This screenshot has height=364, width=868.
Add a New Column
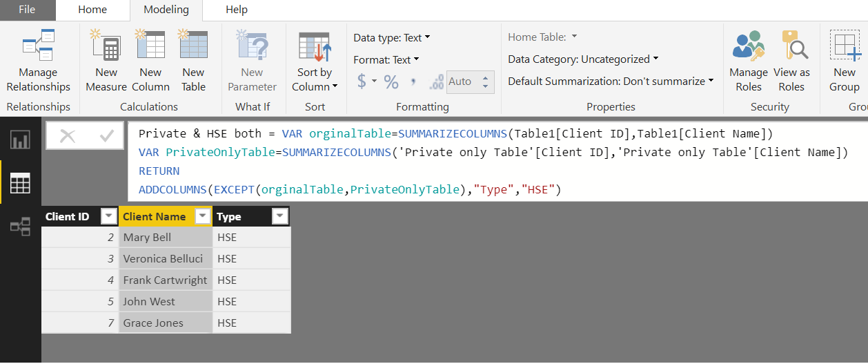tap(150, 60)
